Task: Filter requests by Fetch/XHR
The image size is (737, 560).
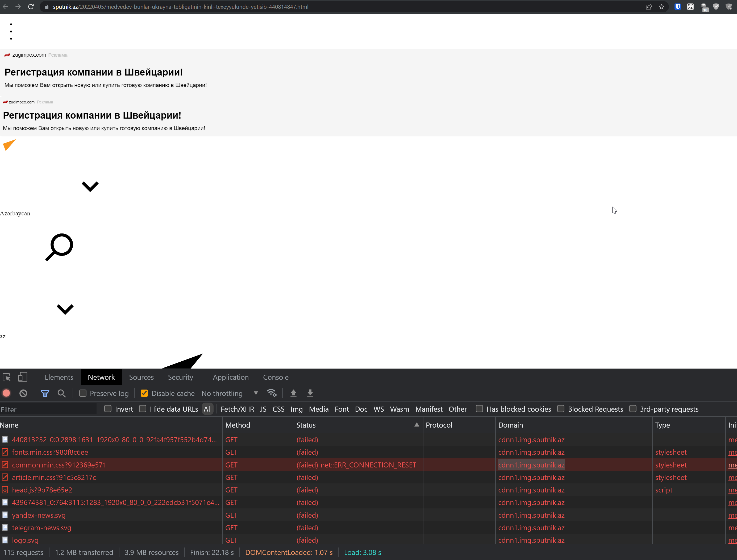Action: (x=237, y=409)
